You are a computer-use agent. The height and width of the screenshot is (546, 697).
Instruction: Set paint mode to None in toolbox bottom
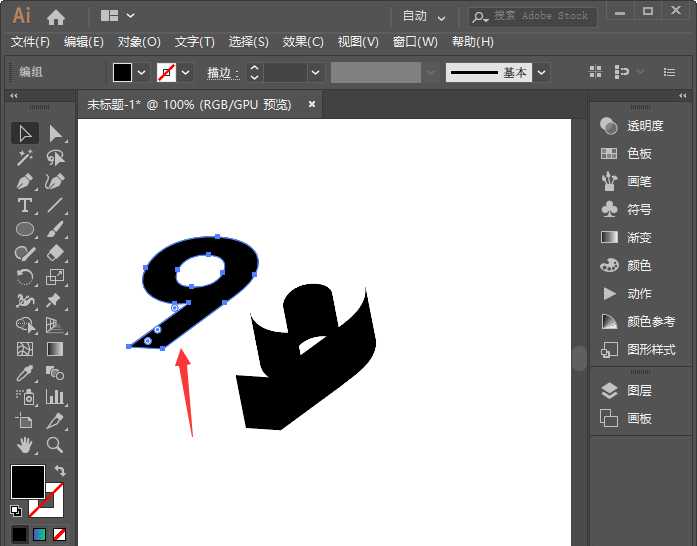60,535
